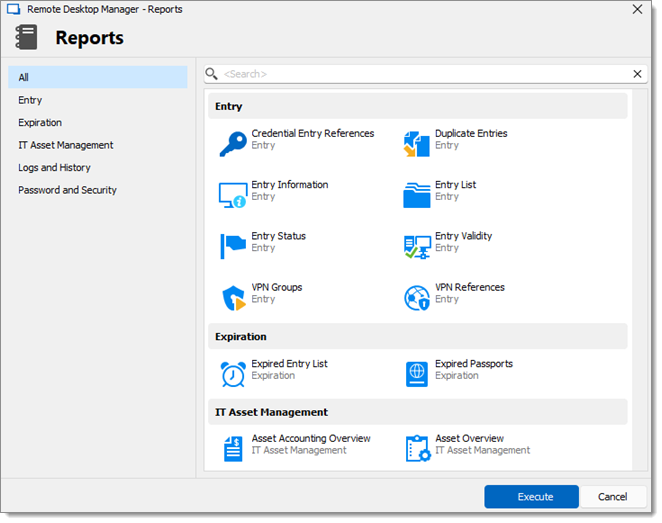Click the Asset Accounting Overview document icon
This screenshot has height=523, width=662.
tap(233, 449)
